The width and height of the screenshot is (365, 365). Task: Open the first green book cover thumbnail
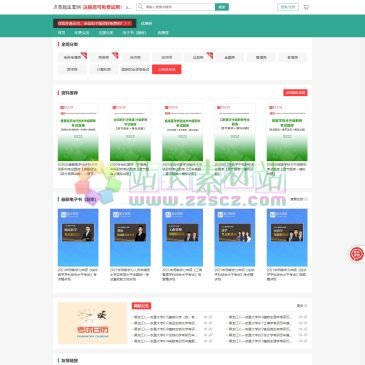pyautogui.click(x=78, y=132)
